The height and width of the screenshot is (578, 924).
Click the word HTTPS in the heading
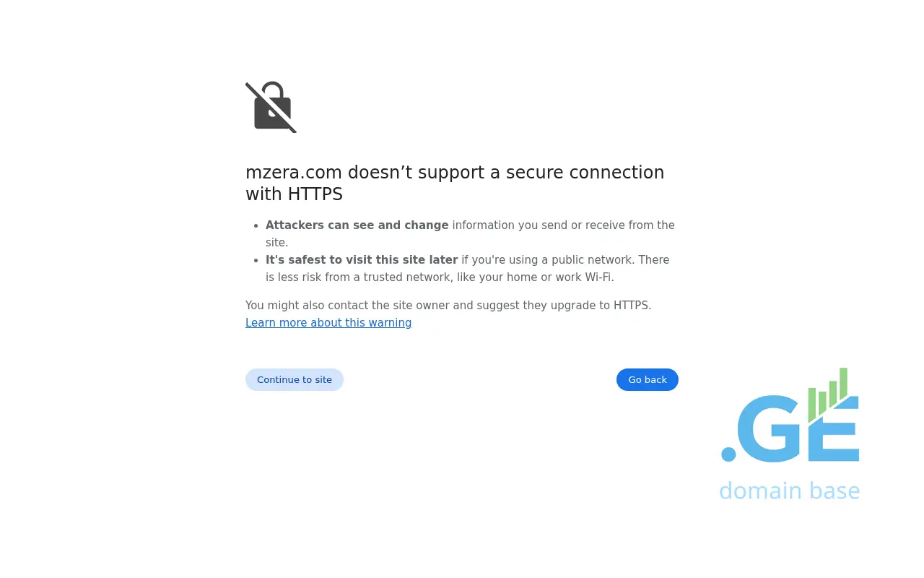315,194
